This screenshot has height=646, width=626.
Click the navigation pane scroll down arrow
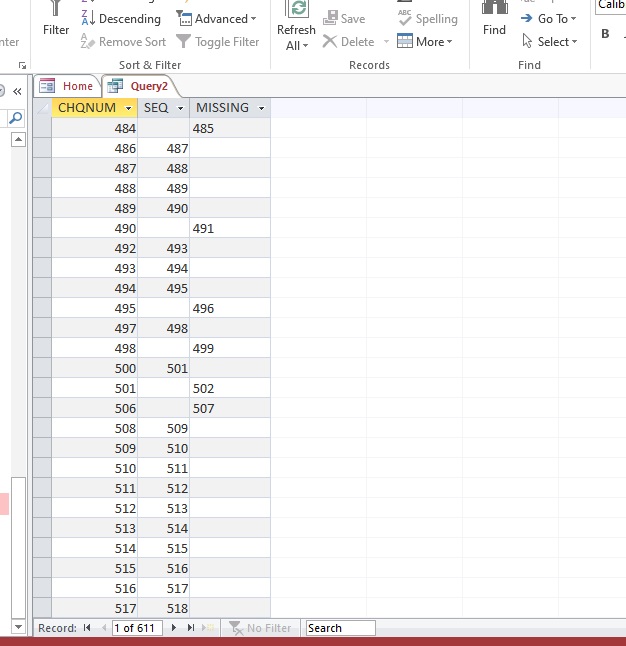[x=18, y=627]
